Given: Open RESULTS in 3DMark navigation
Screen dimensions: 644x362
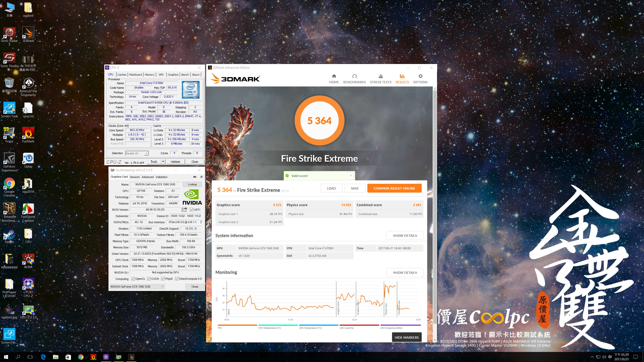Looking at the screenshot, I should click(x=402, y=79).
